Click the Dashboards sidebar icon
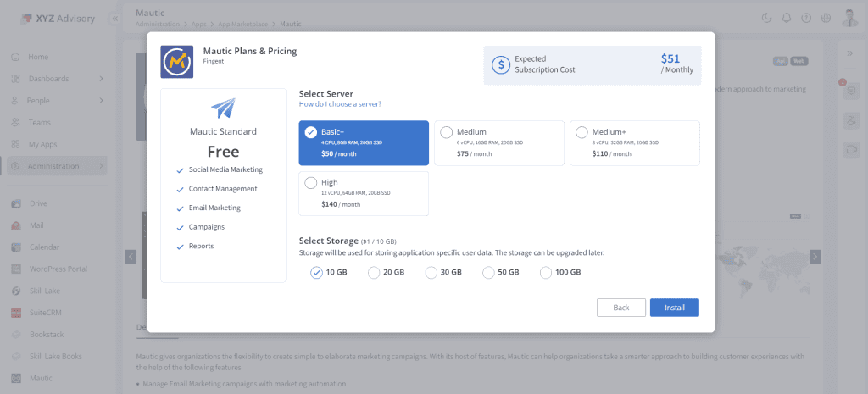Screen dimensions: 868x394 [x=15, y=79]
